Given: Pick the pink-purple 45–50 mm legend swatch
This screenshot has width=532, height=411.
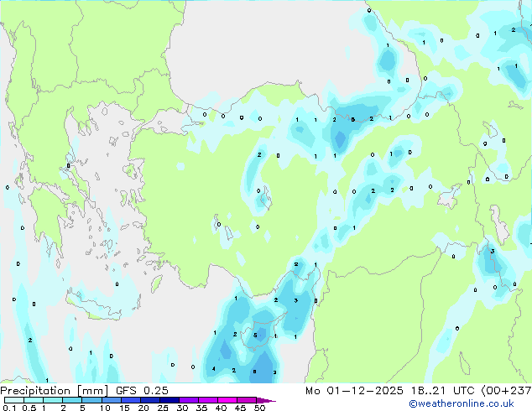Looking at the screenshot, I should pos(247,400).
